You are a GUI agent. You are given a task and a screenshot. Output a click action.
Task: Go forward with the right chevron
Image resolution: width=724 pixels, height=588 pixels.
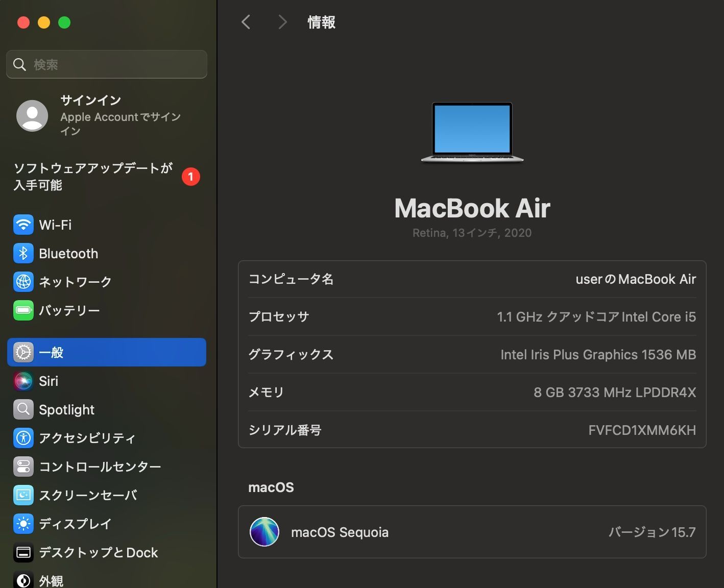pyautogui.click(x=282, y=22)
